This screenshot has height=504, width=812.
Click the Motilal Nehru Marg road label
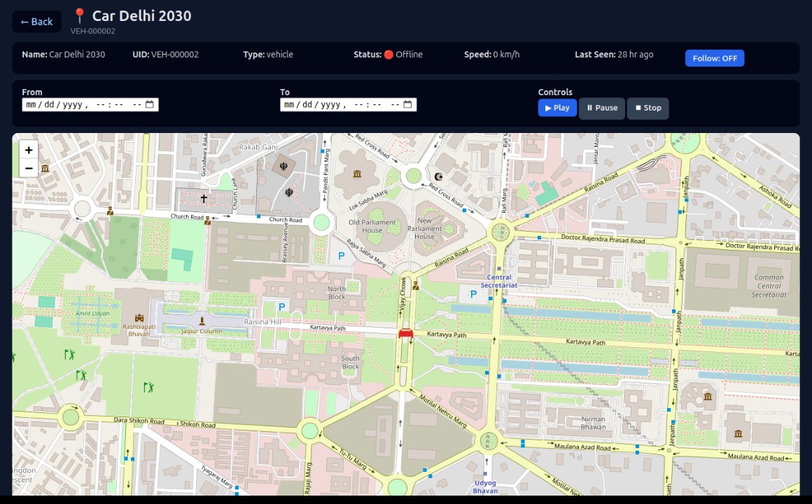click(443, 412)
